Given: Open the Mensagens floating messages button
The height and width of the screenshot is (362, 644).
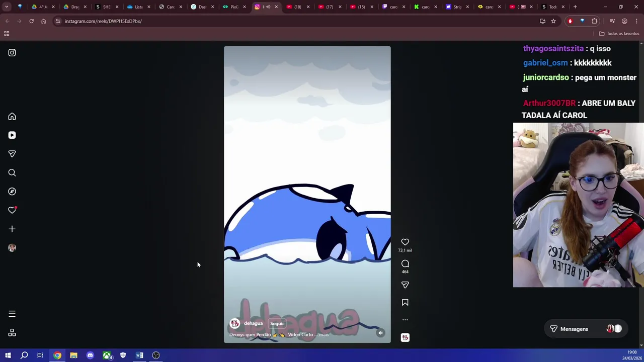Looking at the screenshot, I should click(x=585, y=329).
